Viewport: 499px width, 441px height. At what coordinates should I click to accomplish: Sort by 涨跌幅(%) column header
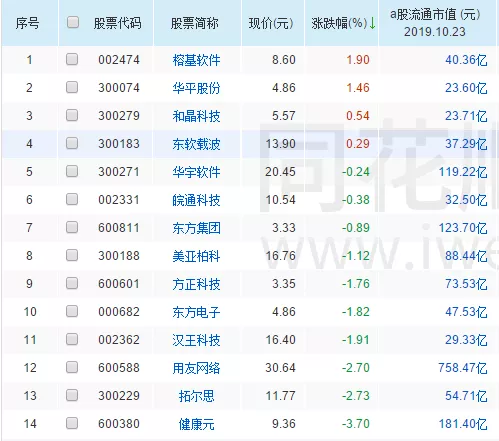point(339,23)
